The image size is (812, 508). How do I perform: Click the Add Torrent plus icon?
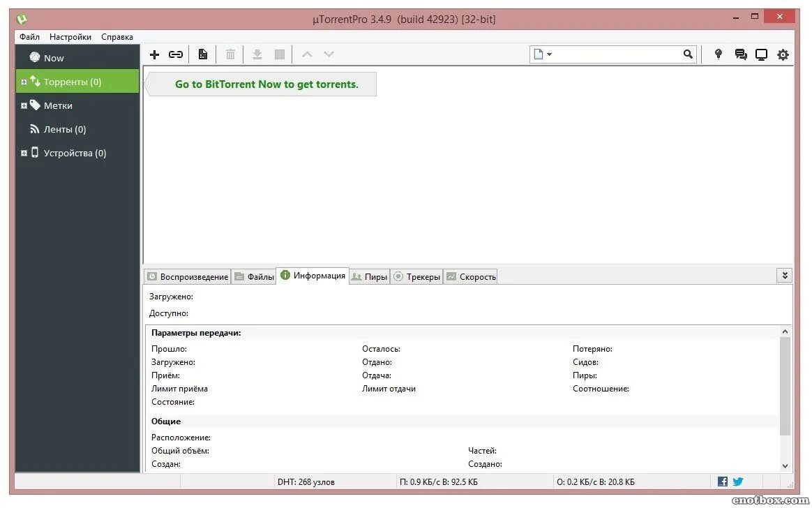(x=154, y=54)
